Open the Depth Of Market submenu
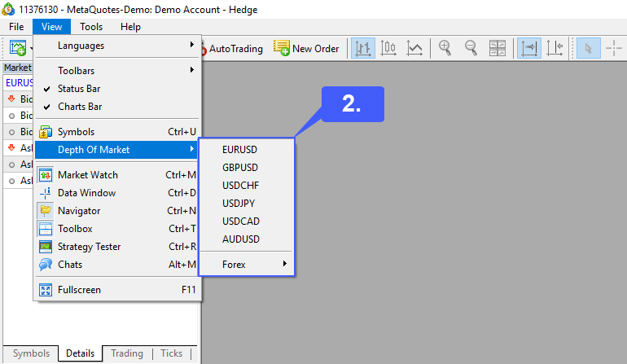This screenshot has width=627, height=364. point(117,150)
